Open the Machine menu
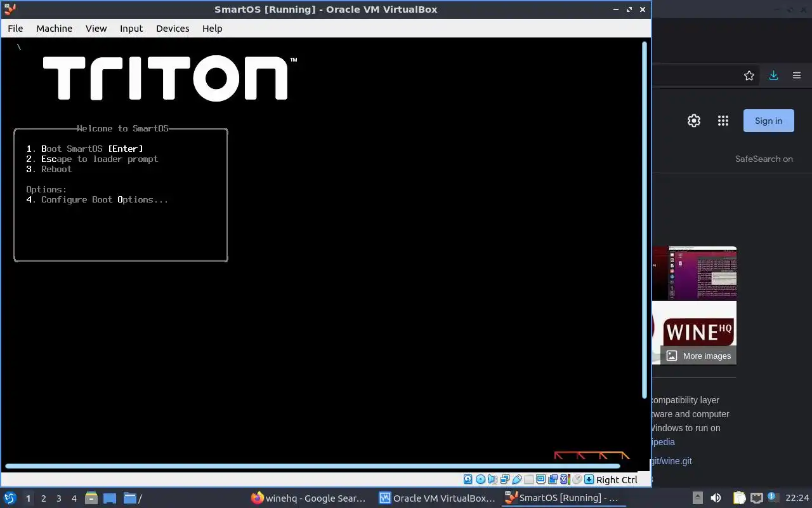 [54, 28]
